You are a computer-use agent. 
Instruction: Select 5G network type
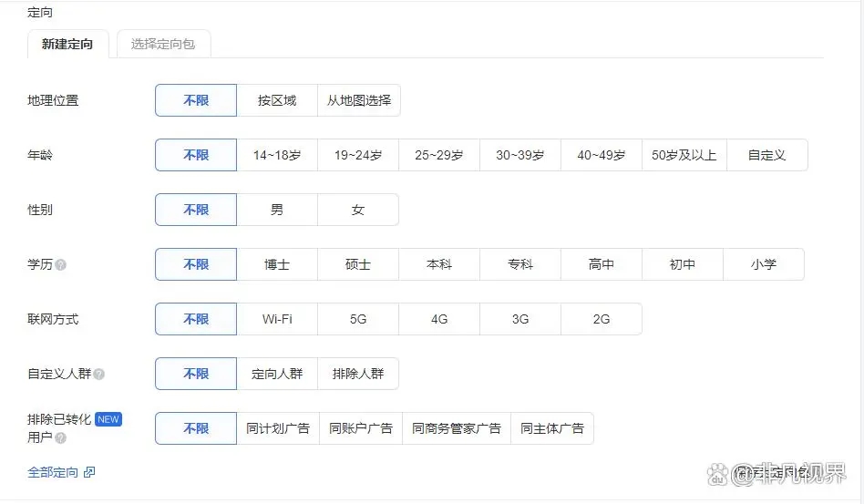tap(358, 319)
